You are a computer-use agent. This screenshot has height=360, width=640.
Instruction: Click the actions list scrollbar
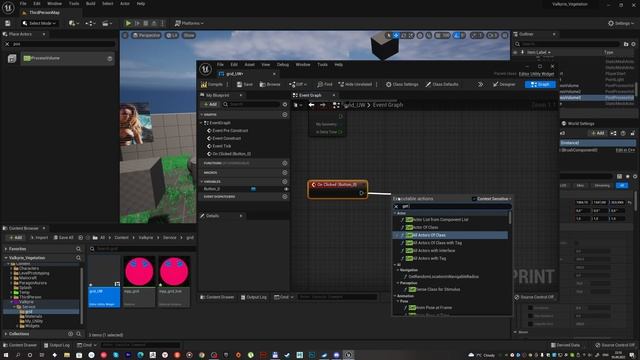(510, 218)
